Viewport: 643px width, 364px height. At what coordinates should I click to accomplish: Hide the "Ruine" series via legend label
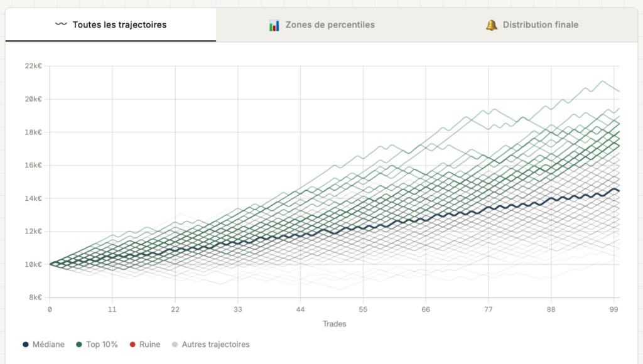pos(150,345)
